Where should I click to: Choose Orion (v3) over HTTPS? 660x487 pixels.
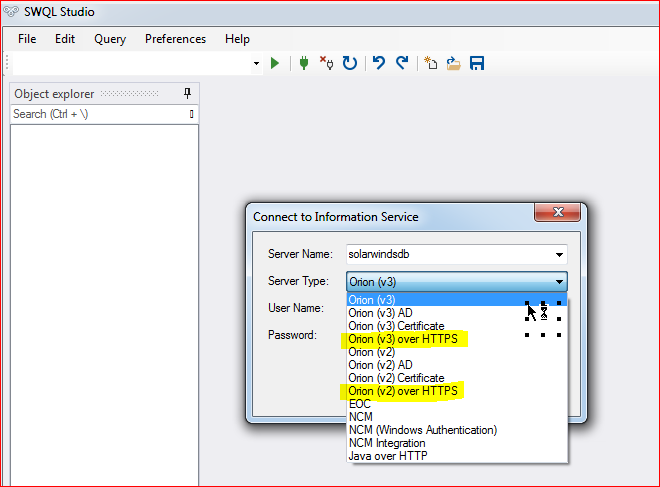457,339
